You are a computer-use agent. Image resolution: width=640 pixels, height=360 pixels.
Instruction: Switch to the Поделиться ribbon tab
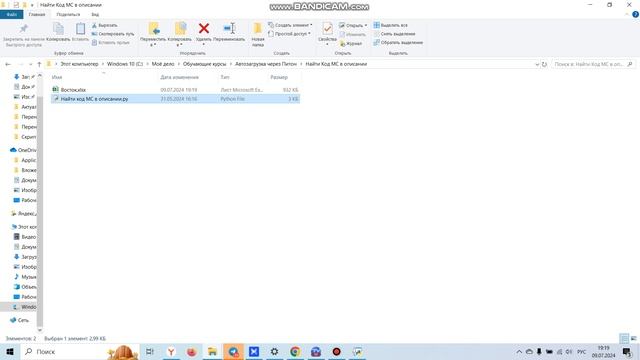tap(68, 14)
